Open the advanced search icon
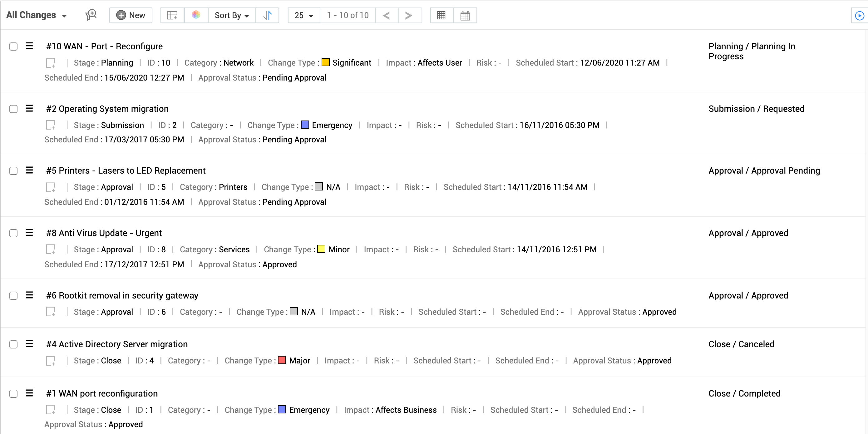868x434 pixels. [x=91, y=15]
